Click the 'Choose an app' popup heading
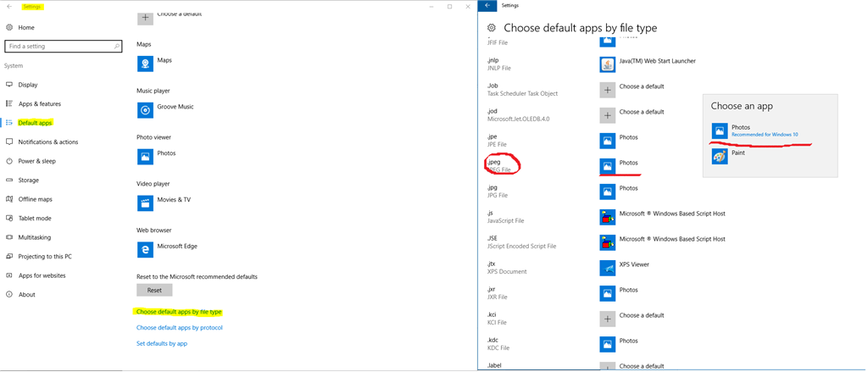Viewport: 868px width, 372px height. coord(741,106)
